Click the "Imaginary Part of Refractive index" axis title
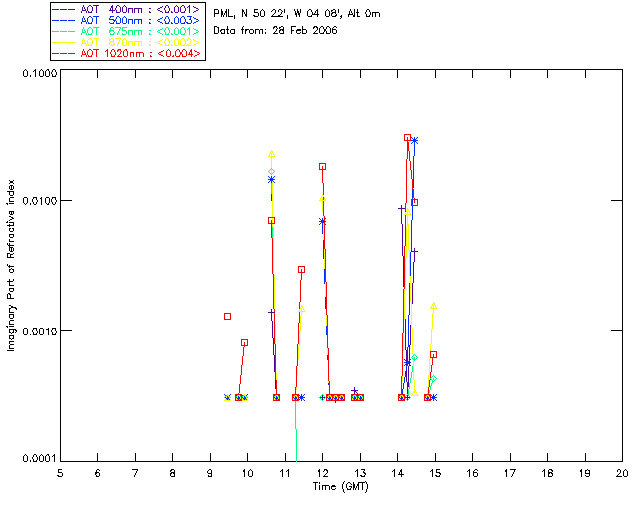640x512 pixels. (x=11, y=265)
